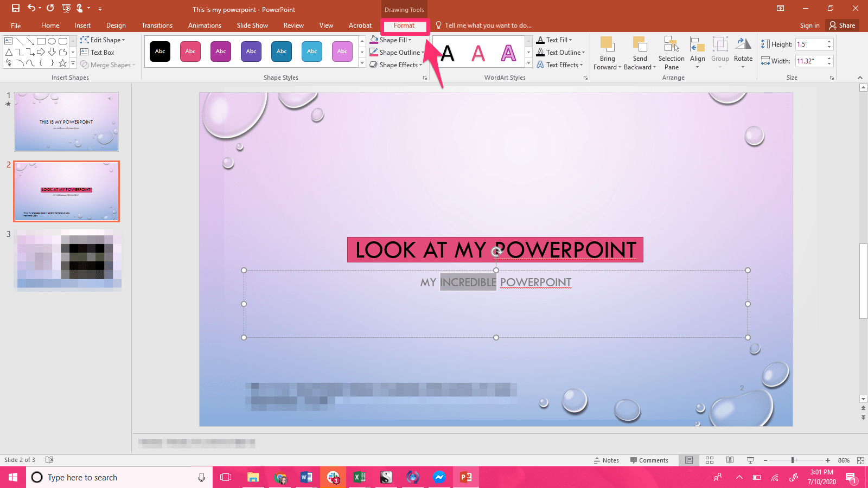Click the Share button
This screenshot has height=488, width=868.
pos(842,25)
